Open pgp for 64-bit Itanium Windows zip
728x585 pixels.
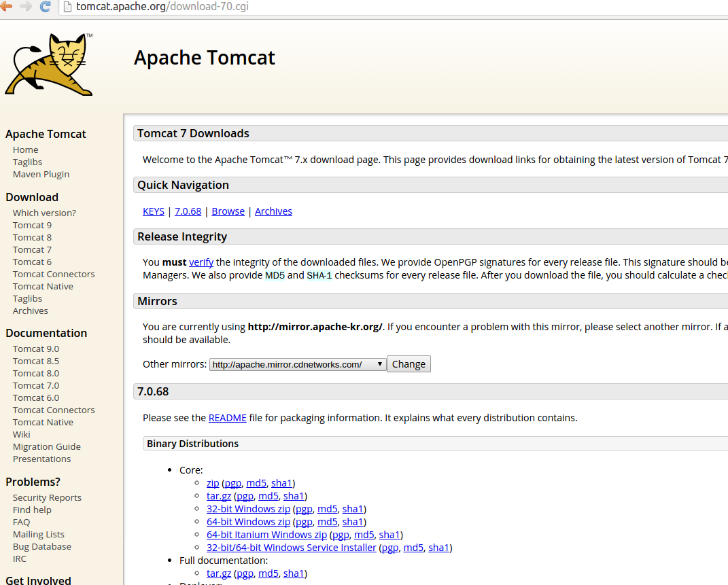341,535
